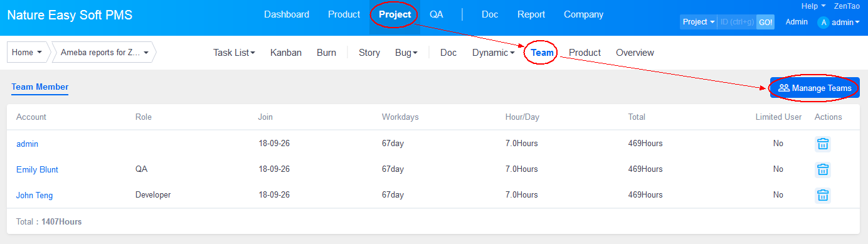Remove Emily Blunt using trash icon

point(822,169)
